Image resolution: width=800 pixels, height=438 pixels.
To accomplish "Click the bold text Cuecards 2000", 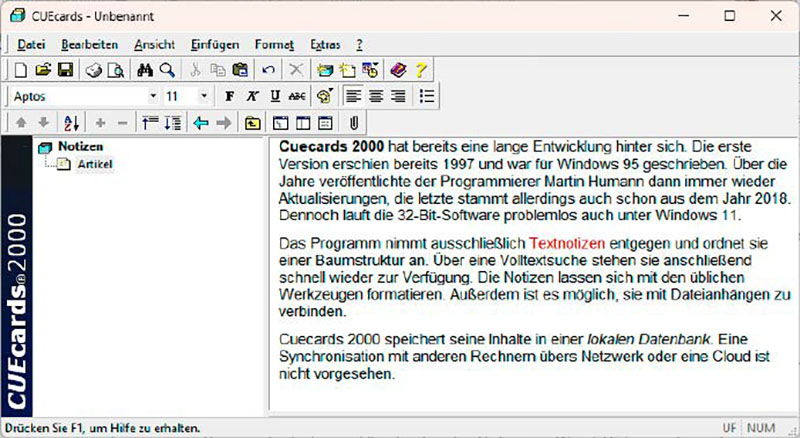I will point(331,147).
